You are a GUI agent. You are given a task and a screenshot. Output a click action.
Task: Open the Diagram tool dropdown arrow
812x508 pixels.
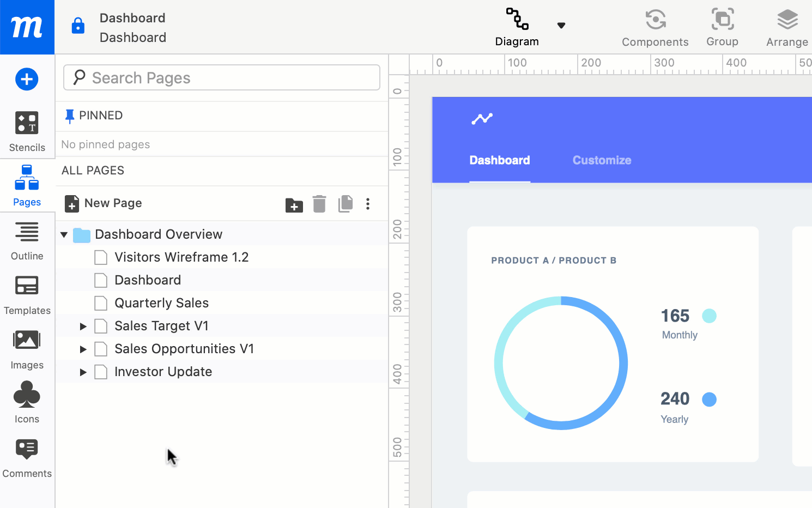tap(561, 26)
